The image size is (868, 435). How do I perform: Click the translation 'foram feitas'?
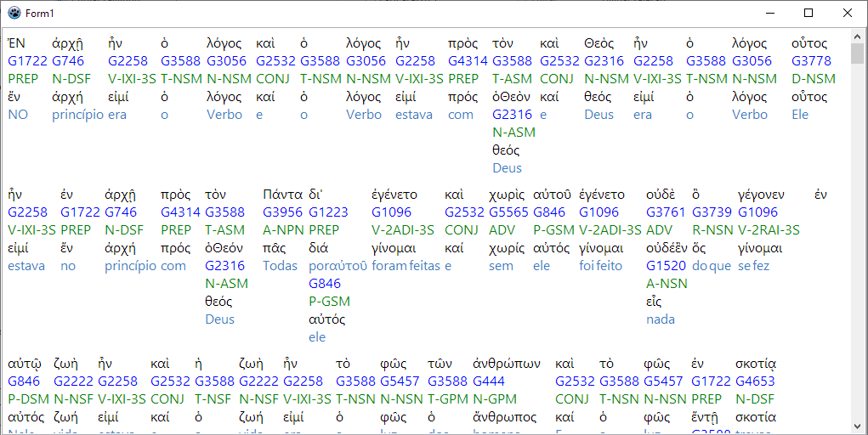pos(406,266)
